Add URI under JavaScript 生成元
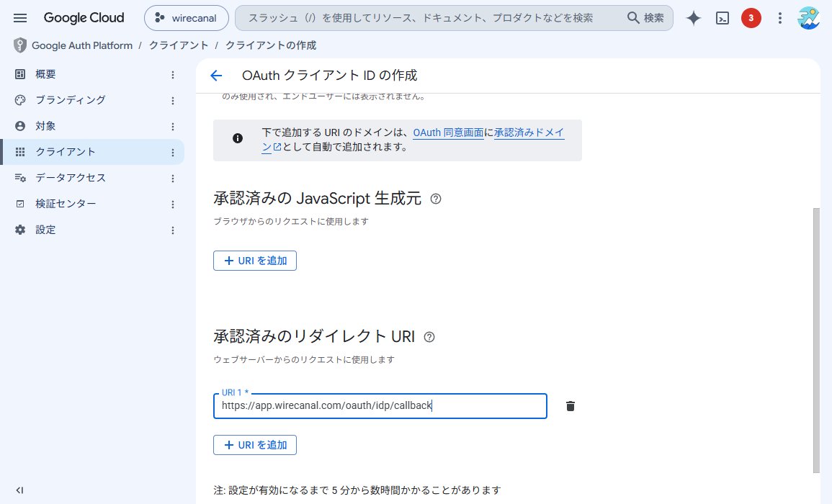Screen dimensions: 832x504 [255, 261]
